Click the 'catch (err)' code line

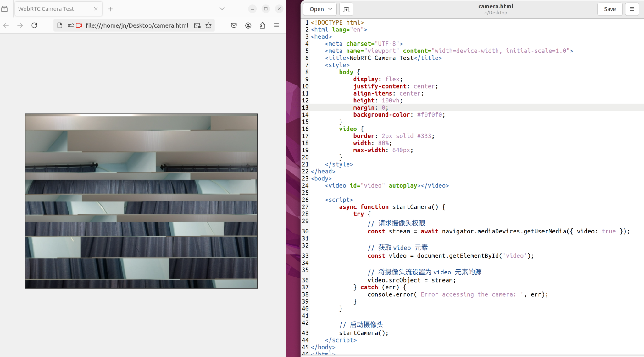tap(380, 287)
